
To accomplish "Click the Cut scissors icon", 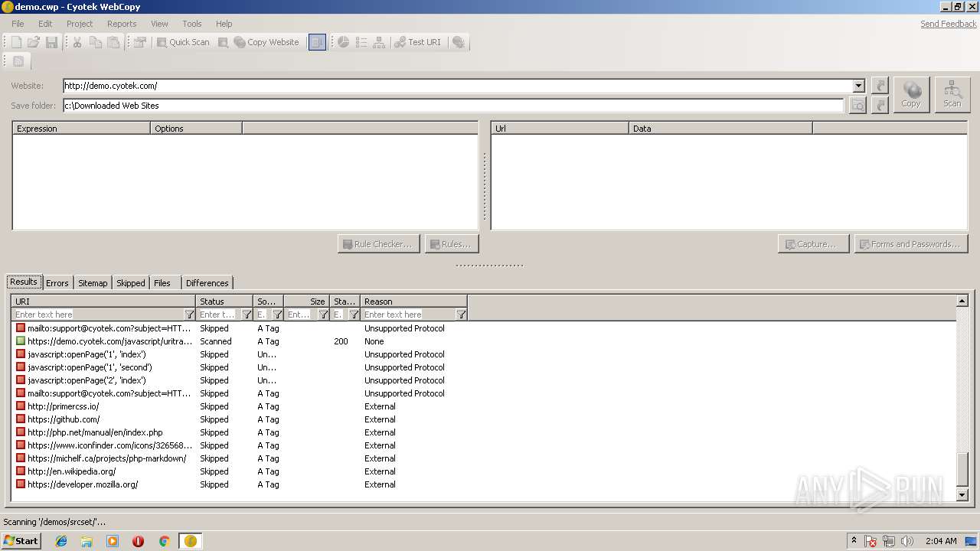I will pyautogui.click(x=77, y=42).
